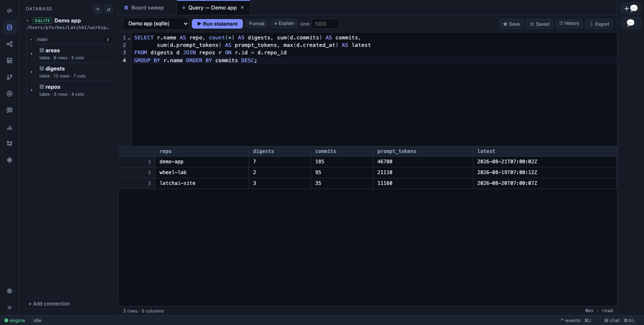This screenshot has height=325, width=644.
Task: Collapse the Demo app connection tree
Action: pyautogui.click(x=28, y=21)
